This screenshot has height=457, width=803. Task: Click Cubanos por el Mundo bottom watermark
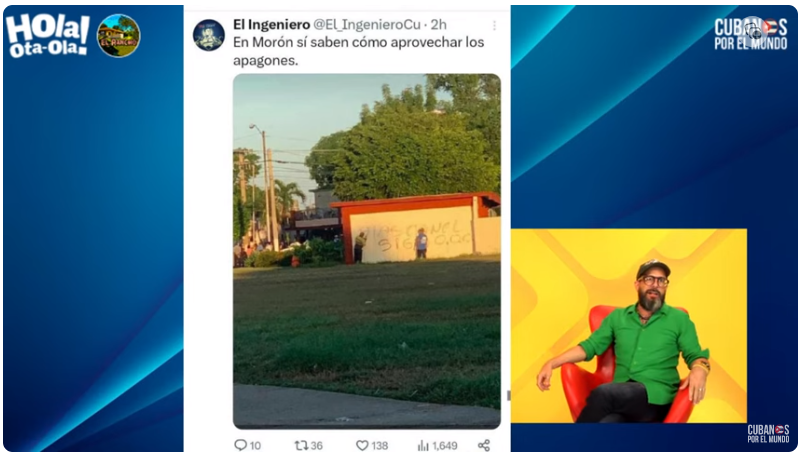[768, 433]
